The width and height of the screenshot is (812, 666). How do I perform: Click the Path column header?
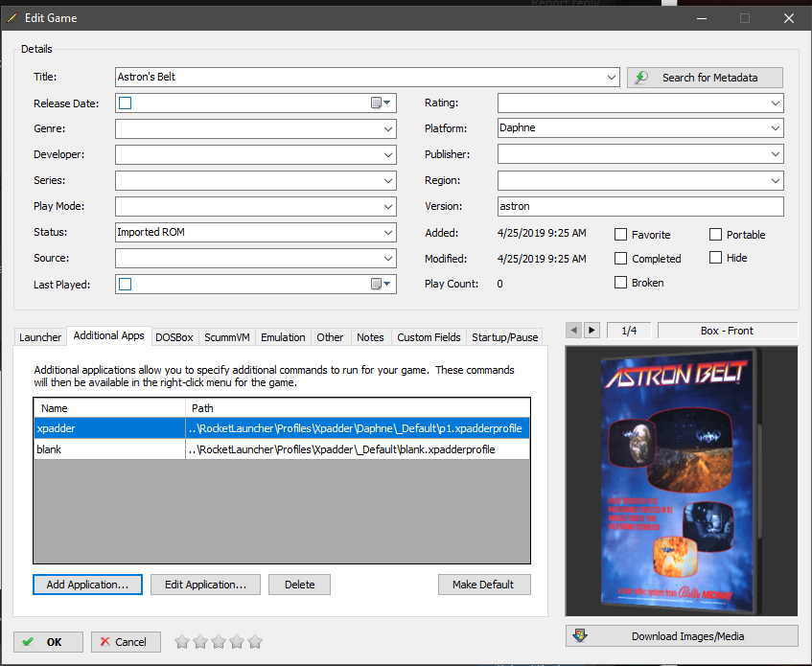click(358, 408)
